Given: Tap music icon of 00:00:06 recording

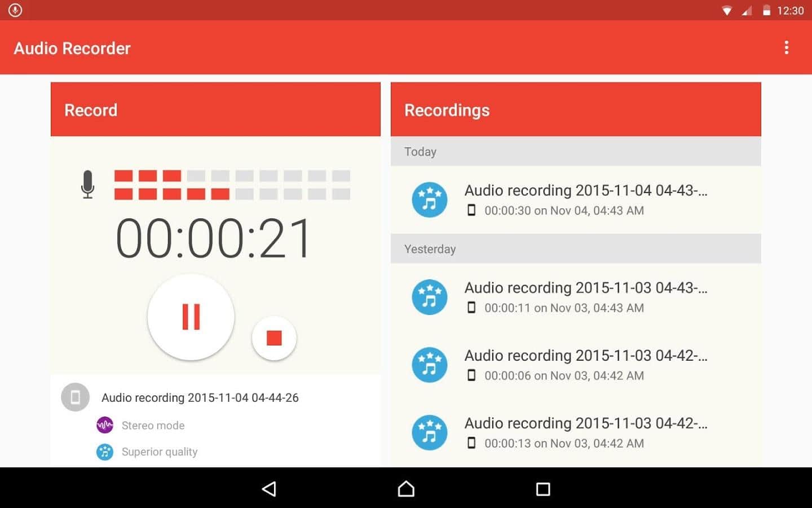Looking at the screenshot, I should click(430, 365).
